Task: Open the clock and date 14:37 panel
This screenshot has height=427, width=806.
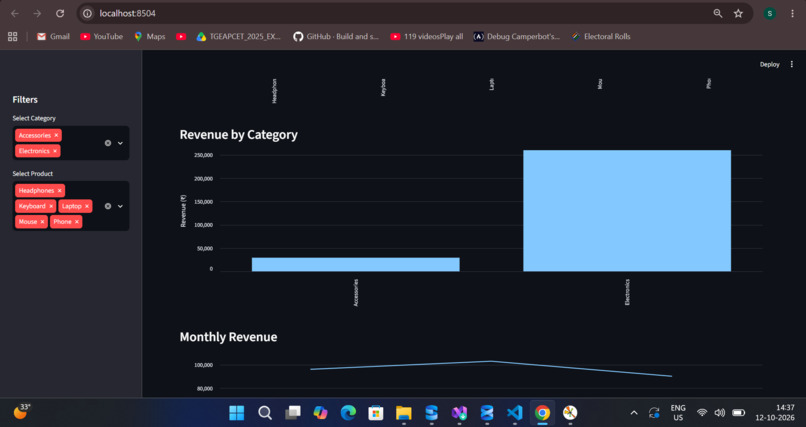Action: 775,413
